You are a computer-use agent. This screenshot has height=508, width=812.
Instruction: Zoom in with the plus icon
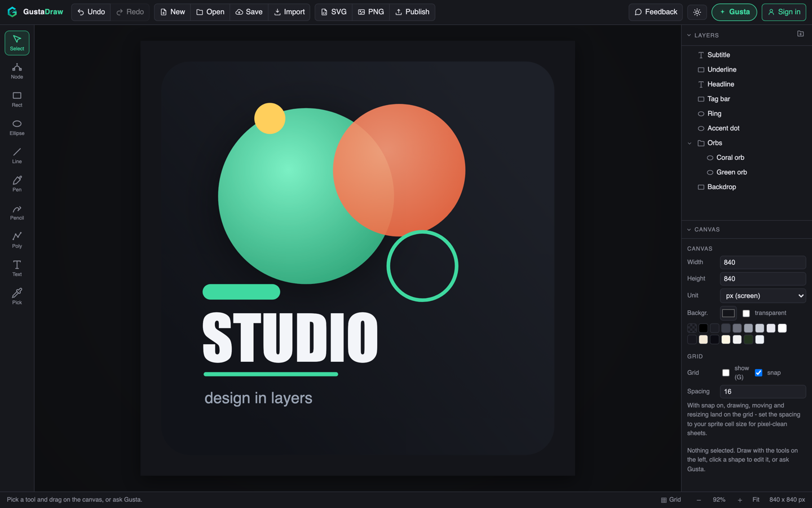click(740, 500)
